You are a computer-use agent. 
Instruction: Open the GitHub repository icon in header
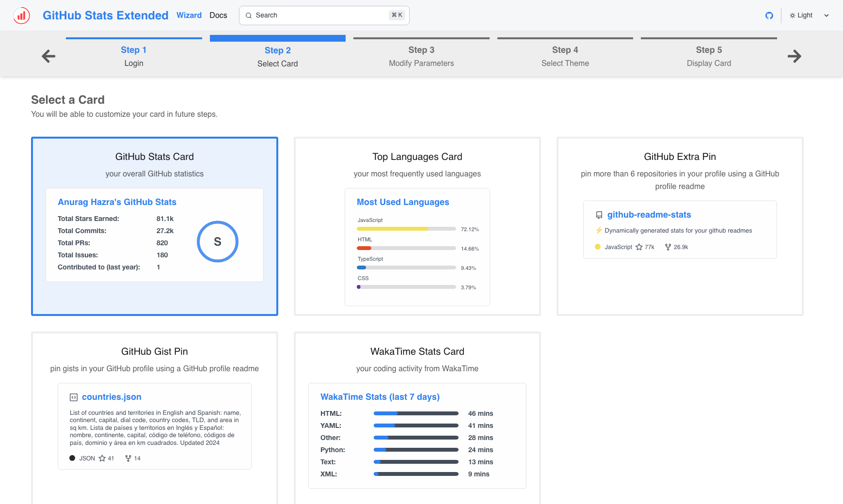coord(769,16)
